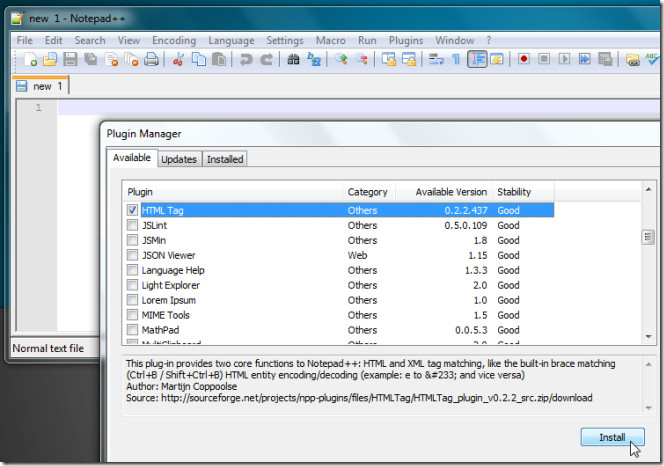The height and width of the screenshot is (466, 664).
Task: Click the Playback macro icon
Action: [x=564, y=59]
